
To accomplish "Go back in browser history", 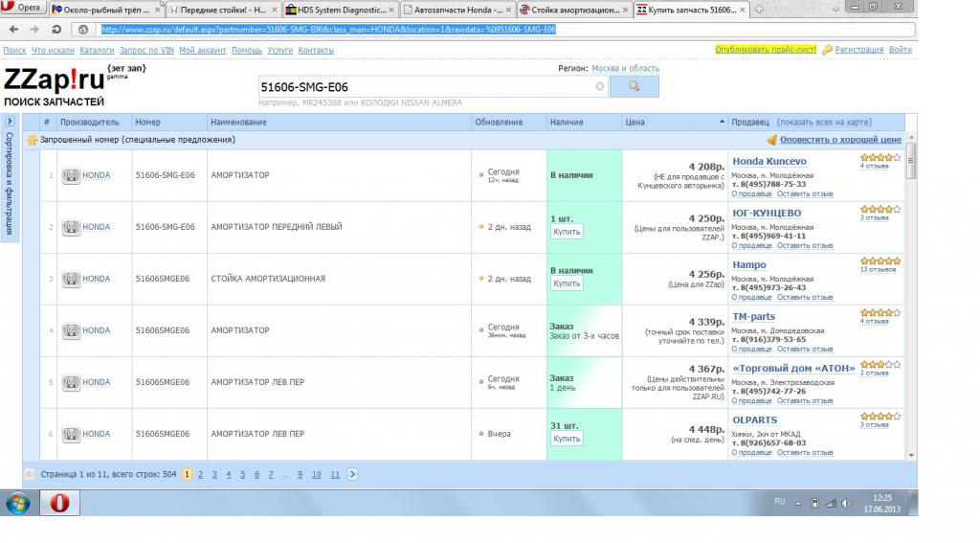I will 13,30.
